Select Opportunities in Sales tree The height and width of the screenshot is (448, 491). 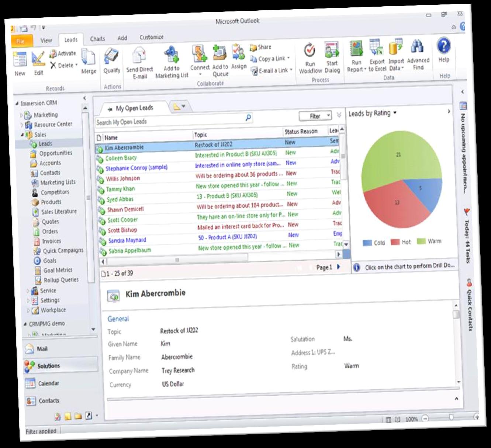[x=56, y=153]
